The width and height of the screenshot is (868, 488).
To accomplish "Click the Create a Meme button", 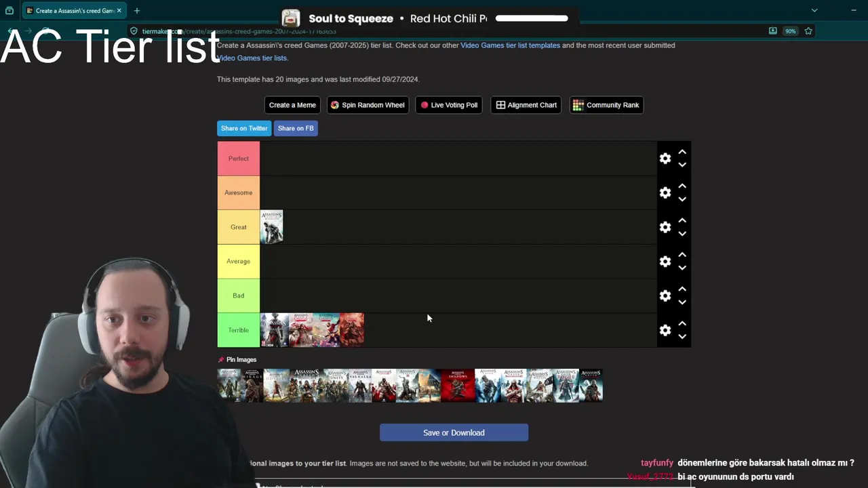I will 292,105.
